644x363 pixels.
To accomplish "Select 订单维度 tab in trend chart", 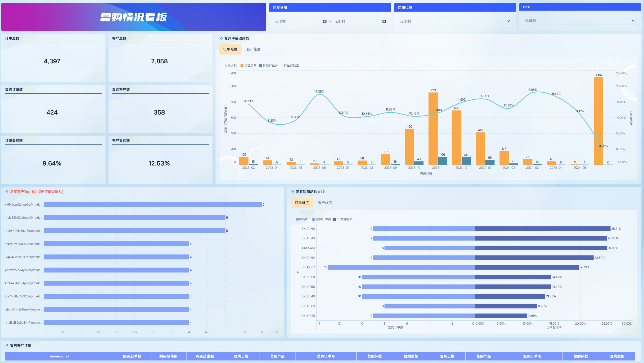I will click(x=230, y=49).
